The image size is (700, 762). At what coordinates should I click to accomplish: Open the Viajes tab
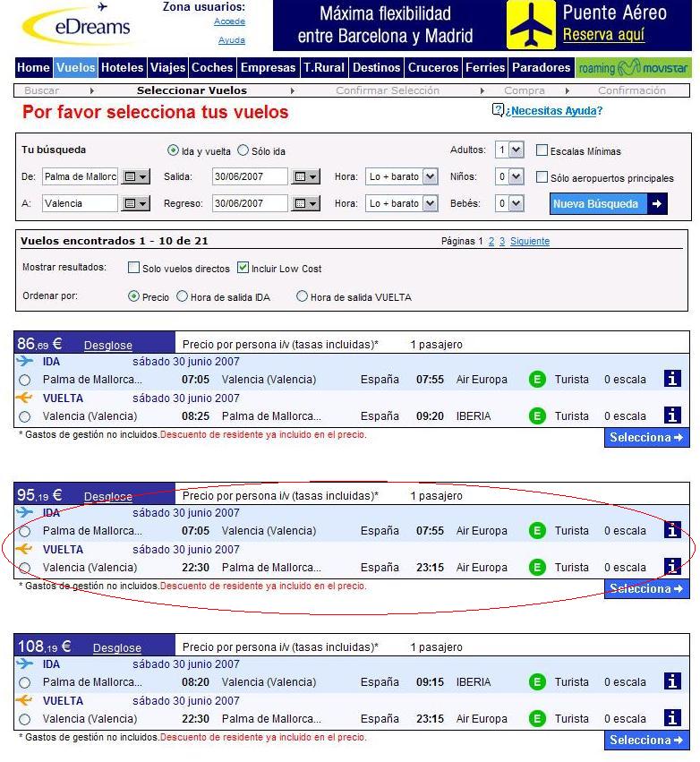[167, 67]
